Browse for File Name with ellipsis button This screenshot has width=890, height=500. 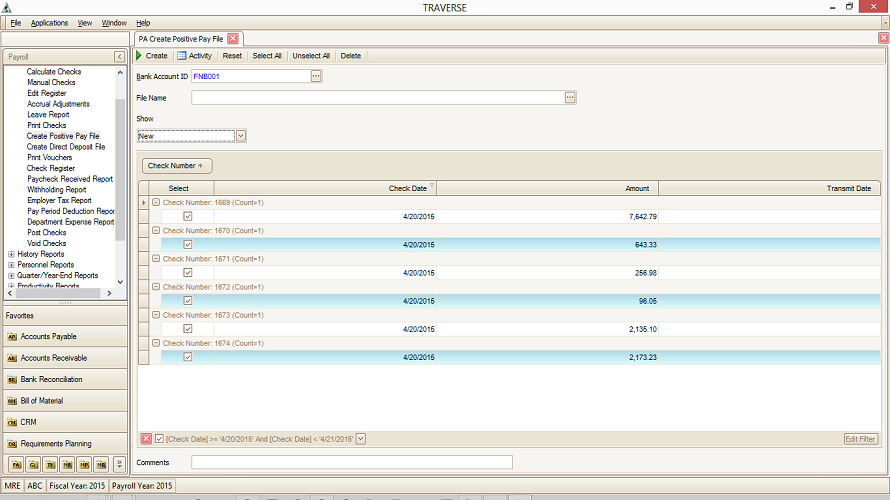(570, 98)
